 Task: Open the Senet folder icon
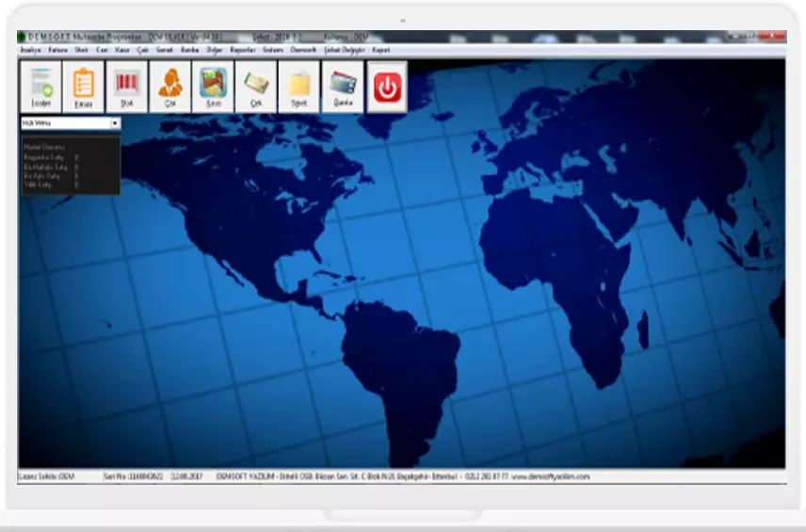click(299, 87)
